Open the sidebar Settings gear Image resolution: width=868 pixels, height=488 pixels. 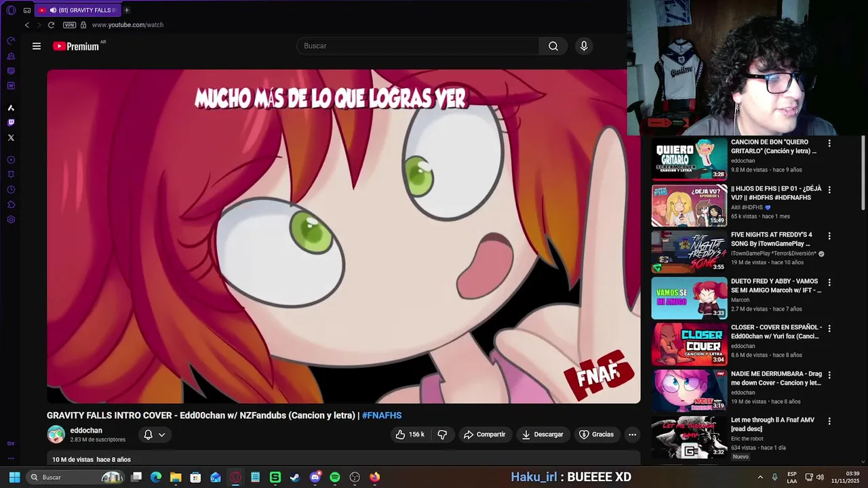tap(11, 220)
